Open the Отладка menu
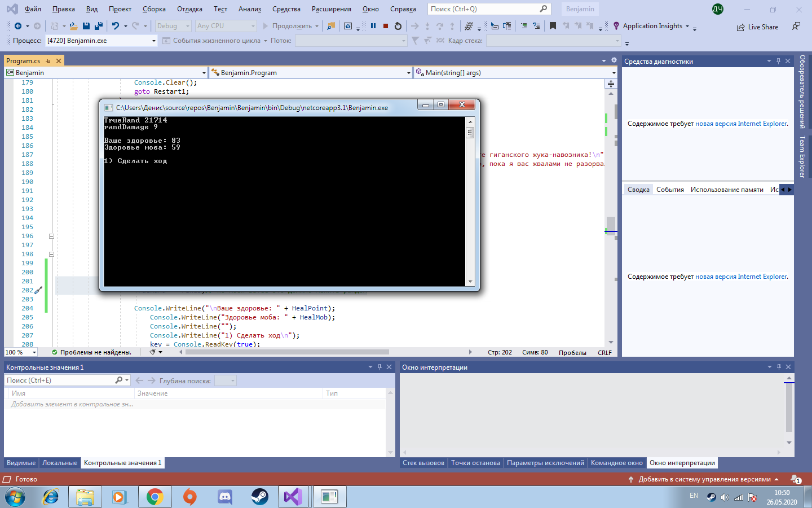 click(x=189, y=9)
